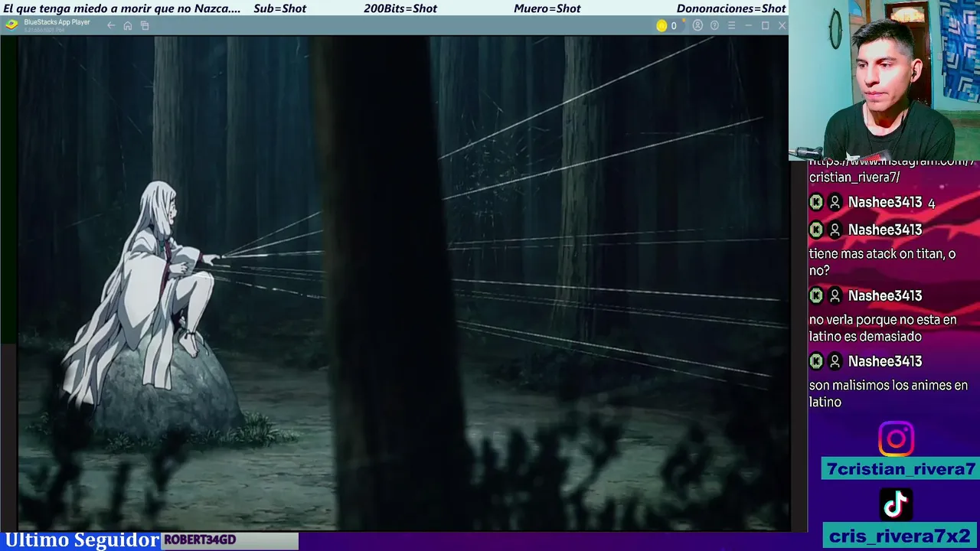Click the Kick badge beside Nashee3413 4 message

coord(816,202)
